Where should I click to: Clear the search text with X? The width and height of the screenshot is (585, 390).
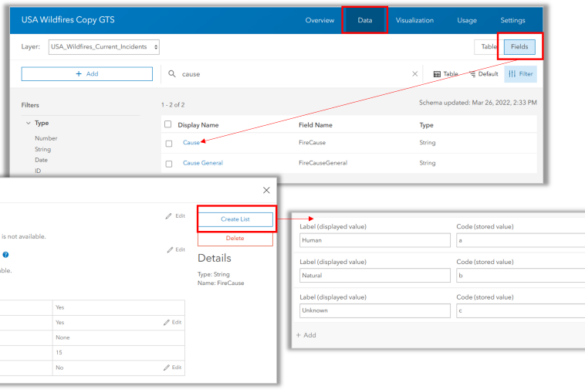414,74
